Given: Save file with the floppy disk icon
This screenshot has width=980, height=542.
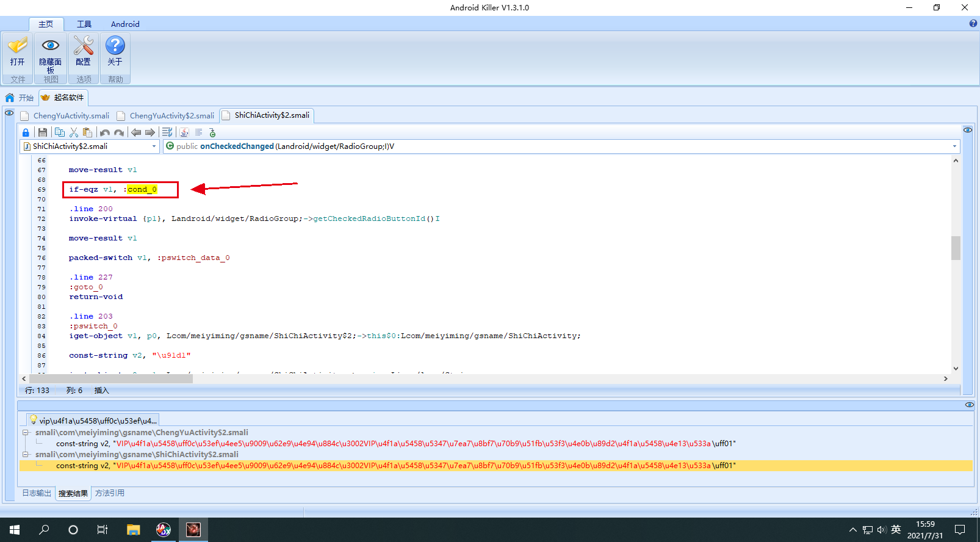Looking at the screenshot, I should (x=42, y=132).
